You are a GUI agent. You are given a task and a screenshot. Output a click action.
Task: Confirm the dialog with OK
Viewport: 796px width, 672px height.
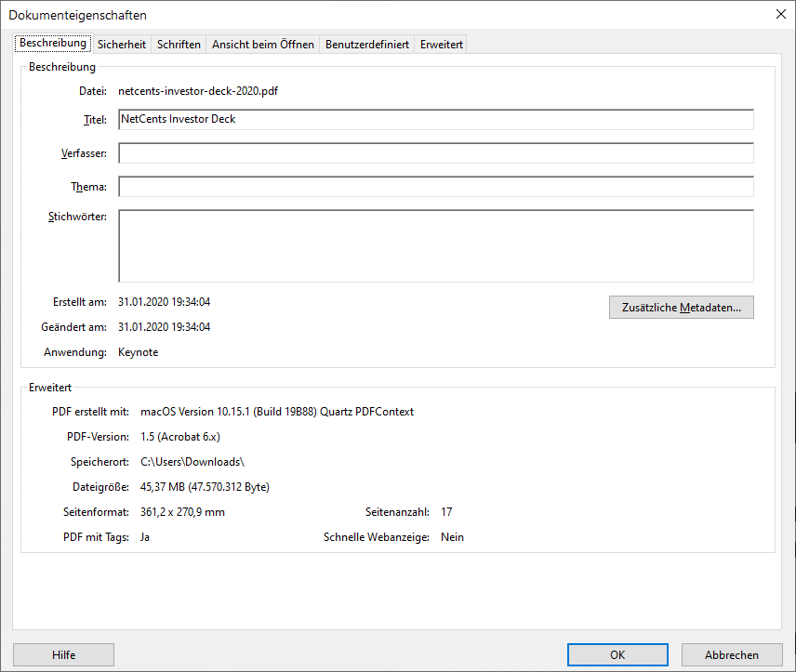pyautogui.click(x=617, y=654)
